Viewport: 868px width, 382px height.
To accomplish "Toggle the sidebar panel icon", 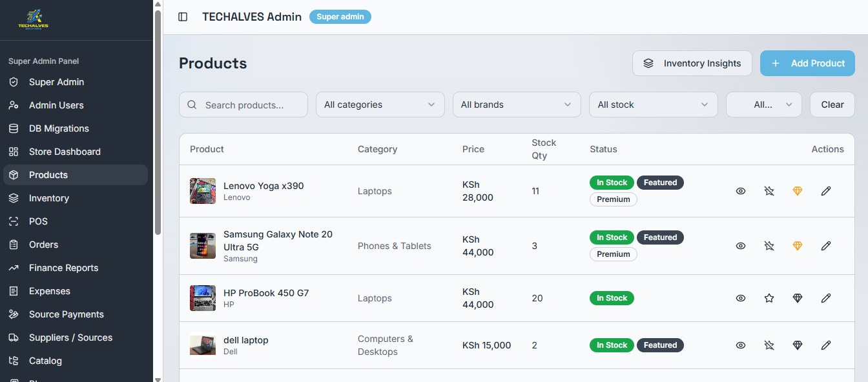I will click(x=183, y=17).
